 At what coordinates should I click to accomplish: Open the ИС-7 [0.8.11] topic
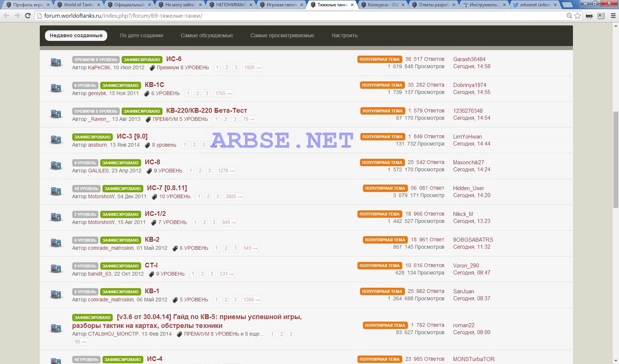(x=167, y=188)
